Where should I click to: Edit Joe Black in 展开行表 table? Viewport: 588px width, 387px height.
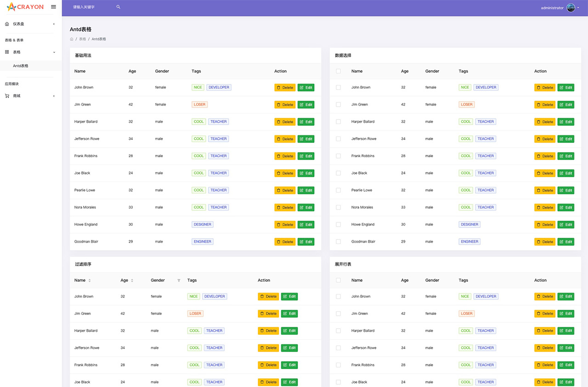tap(566, 382)
